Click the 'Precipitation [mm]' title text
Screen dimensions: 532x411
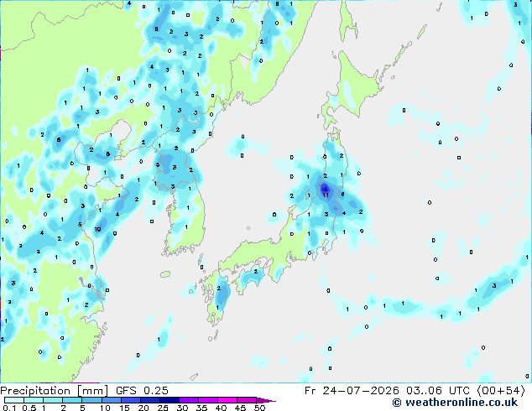pyautogui.click(x=55, y=391)
